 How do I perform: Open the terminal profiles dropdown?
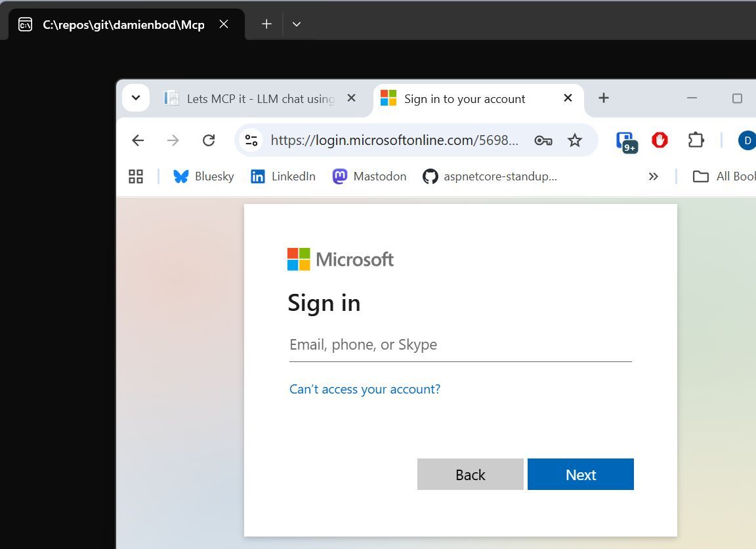pos(297,24)
